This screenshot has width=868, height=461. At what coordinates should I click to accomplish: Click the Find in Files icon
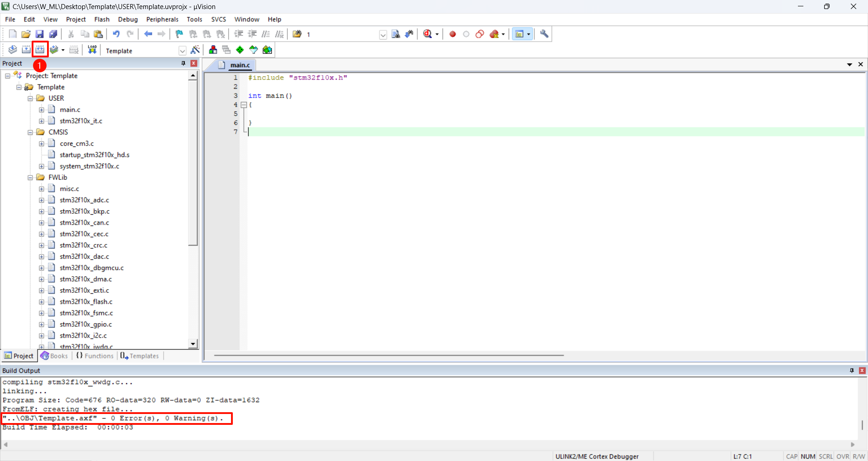coord(297,34)
